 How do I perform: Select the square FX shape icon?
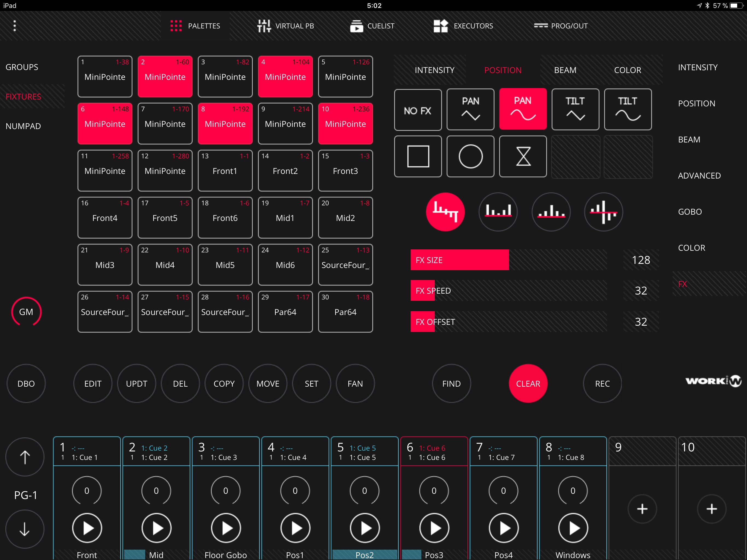point(418,156)
